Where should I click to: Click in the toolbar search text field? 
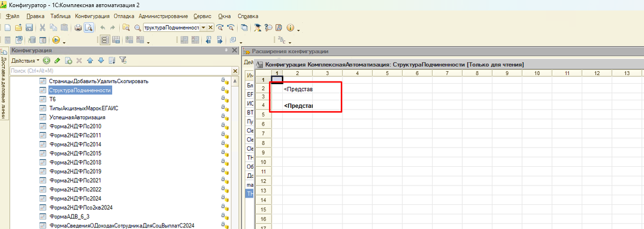171,27
